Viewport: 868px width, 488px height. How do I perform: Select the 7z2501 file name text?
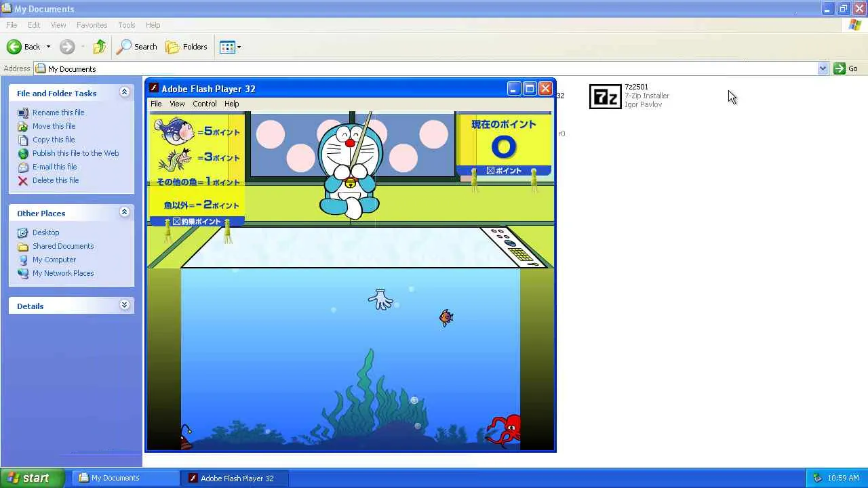click(x=636, y=87)
